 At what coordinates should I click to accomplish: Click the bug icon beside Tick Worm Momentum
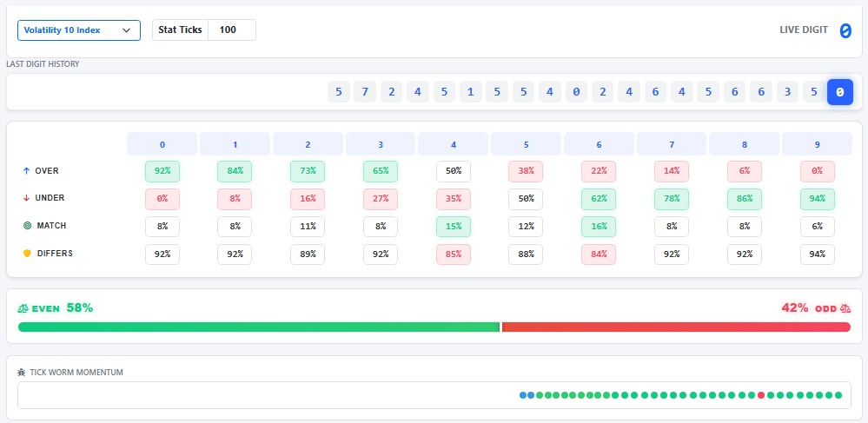(22, 372)
